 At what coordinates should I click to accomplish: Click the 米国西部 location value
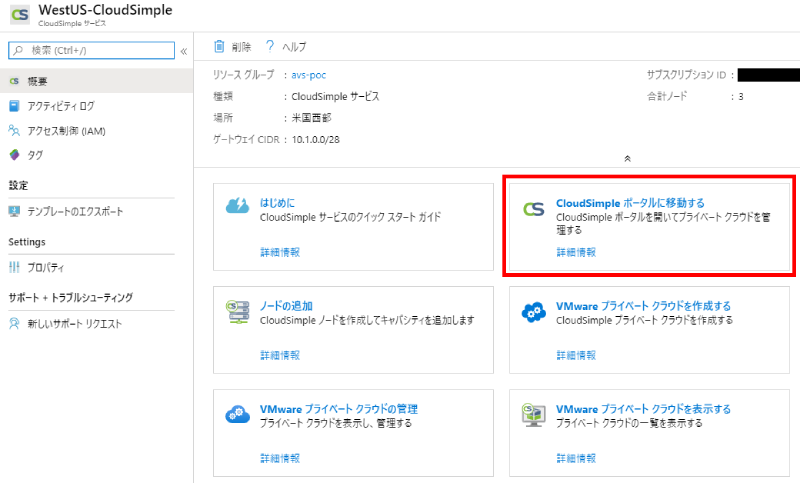[x=311, y=118]
